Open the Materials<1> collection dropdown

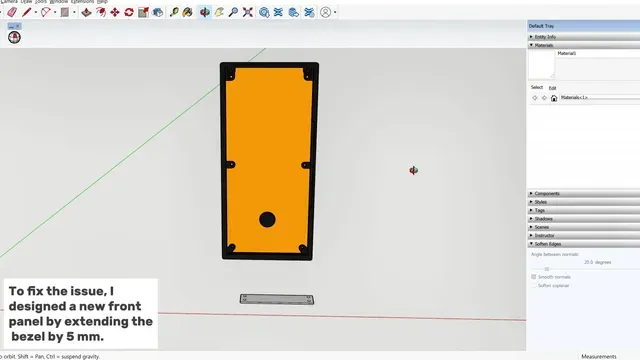[x=600, y=98]
